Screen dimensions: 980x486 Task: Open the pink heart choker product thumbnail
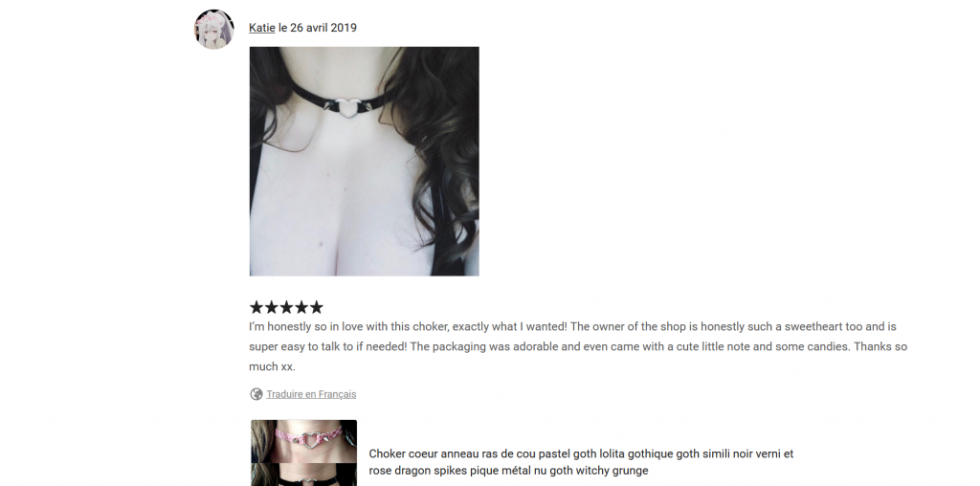[303, 441]
